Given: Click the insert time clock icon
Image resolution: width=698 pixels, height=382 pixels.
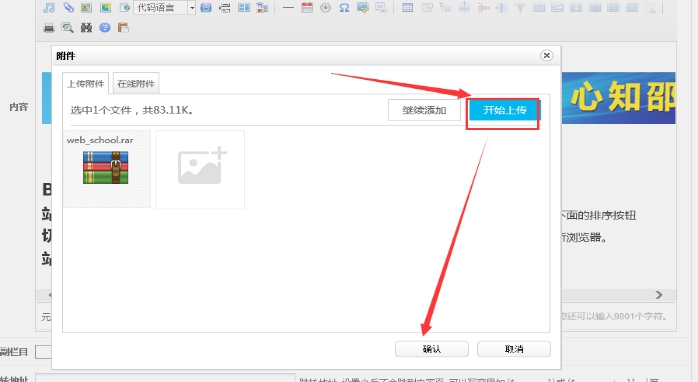Looking at the screenshot, I should pos(325,8).
